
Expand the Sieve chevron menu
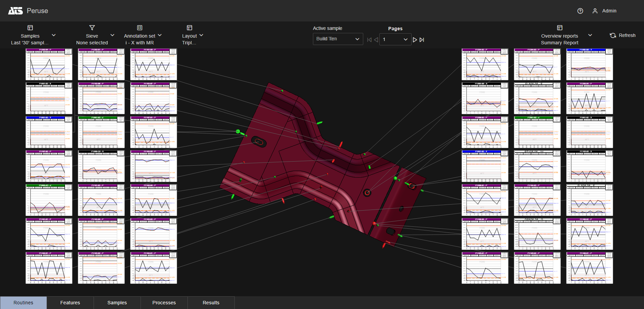pyautogui.click(x=112, y=35)
